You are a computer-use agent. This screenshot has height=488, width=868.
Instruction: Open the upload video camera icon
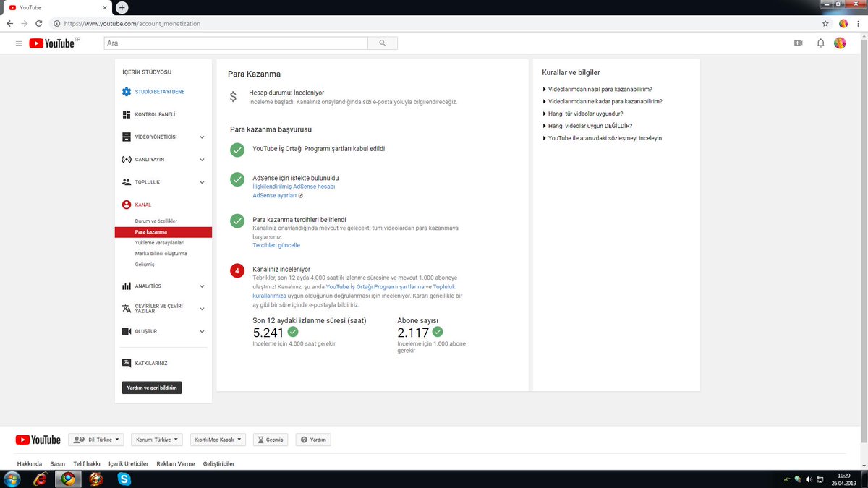[x=799, y=43]
